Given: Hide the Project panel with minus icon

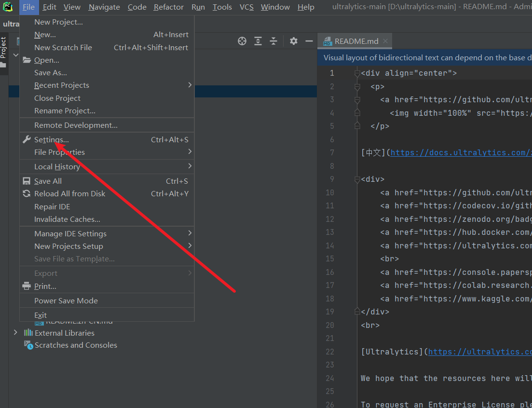Looking at the screenshot, I should tap(309, 41).
